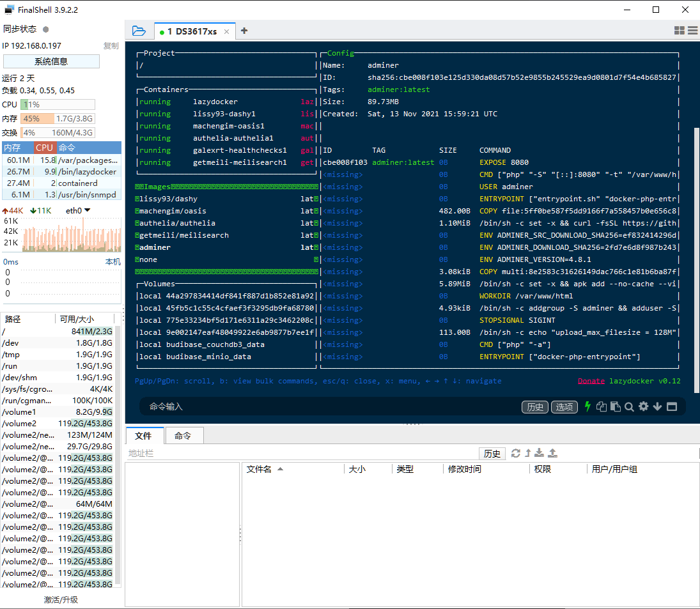Open the connection manager folder icon
Viewport: 700px width, 609px height.
click(x=139, y=31)
